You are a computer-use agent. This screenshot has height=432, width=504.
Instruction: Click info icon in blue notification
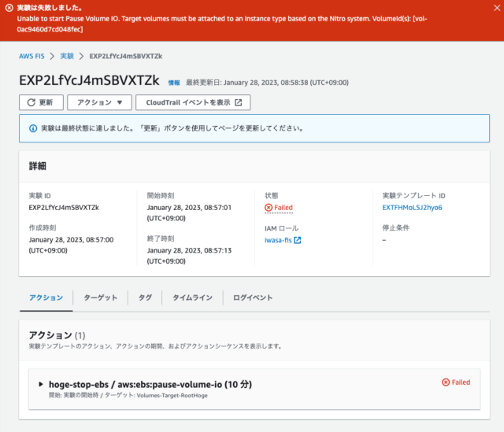[x=33, y=128]
